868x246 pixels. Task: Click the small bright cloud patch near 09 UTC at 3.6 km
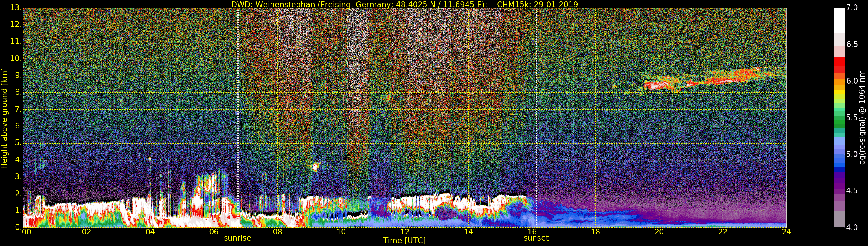coord(316,166)
